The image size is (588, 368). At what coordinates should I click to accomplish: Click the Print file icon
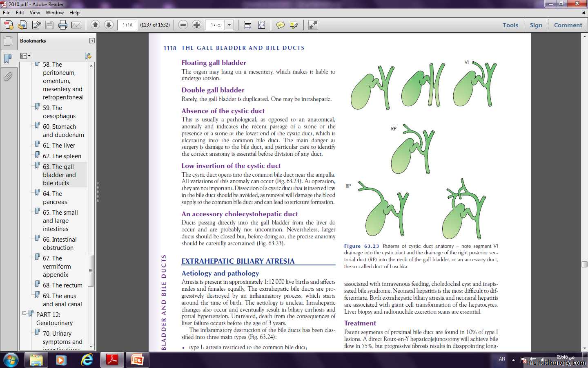click(x=63, y=25)
